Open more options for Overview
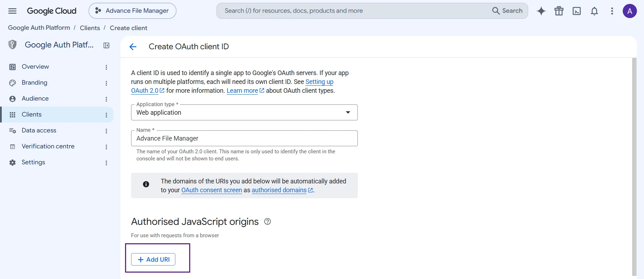This screenshot has height=279, width=644. point(106,67)
